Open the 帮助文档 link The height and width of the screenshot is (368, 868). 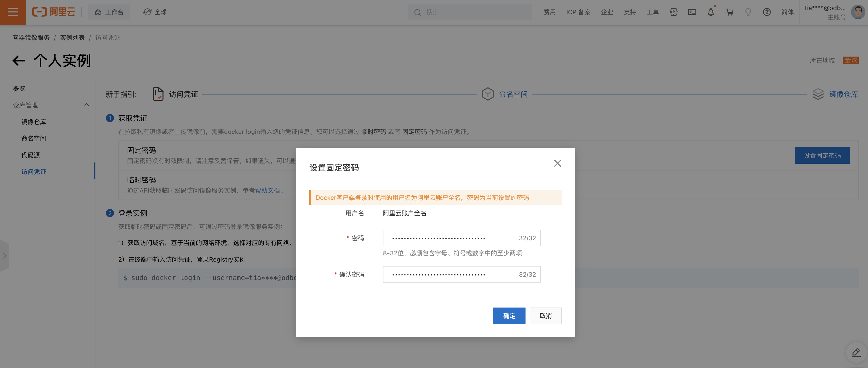267,190
